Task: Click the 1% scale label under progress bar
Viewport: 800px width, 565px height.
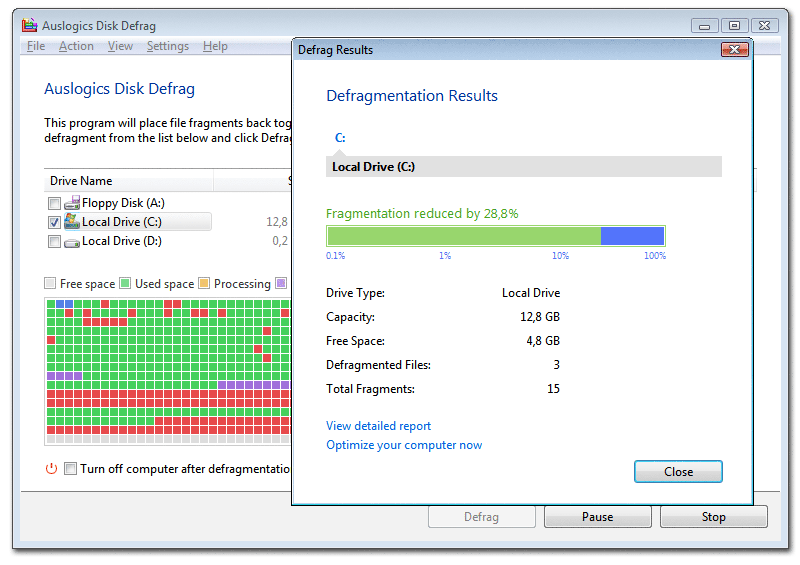Action: pos(445,256)
